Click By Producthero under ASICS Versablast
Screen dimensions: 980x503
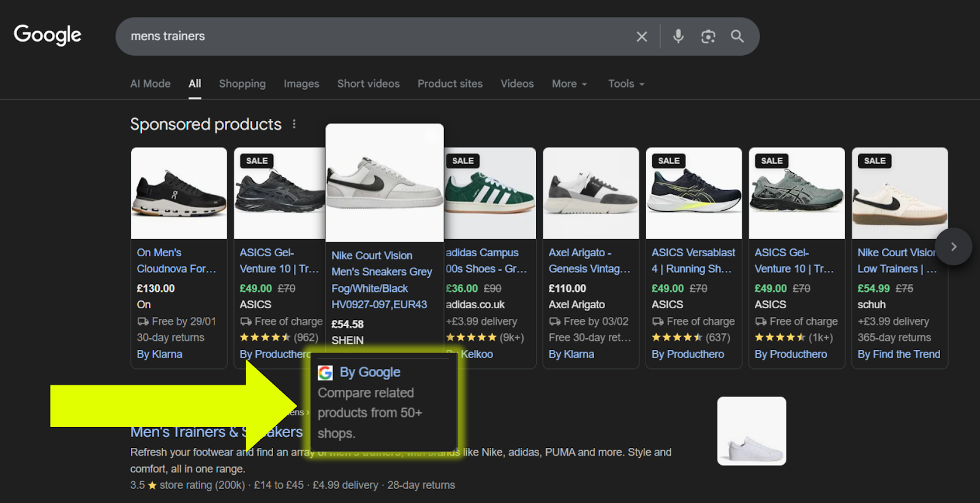click(x=688, y=354)
